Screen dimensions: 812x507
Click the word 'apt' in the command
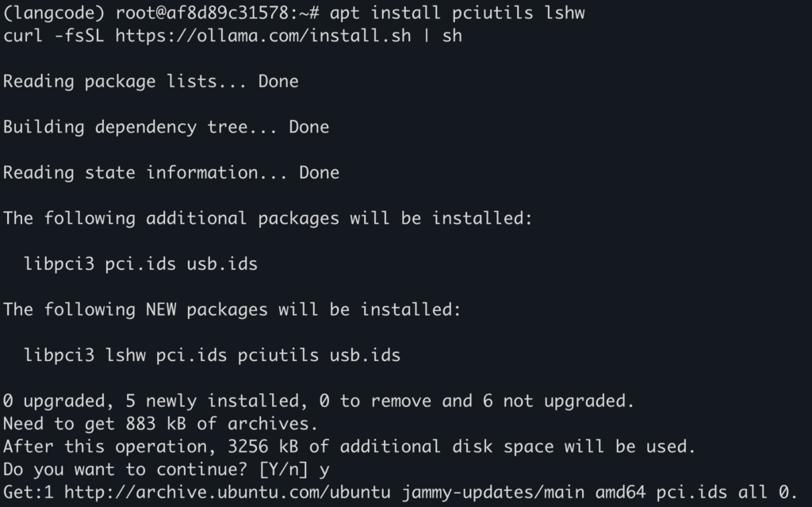pyautogui.click(x=344, y=13)
